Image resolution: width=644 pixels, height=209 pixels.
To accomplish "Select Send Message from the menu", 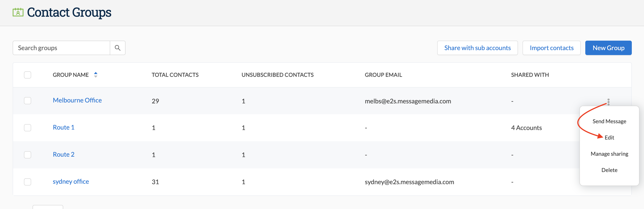I will click(609, 121).
